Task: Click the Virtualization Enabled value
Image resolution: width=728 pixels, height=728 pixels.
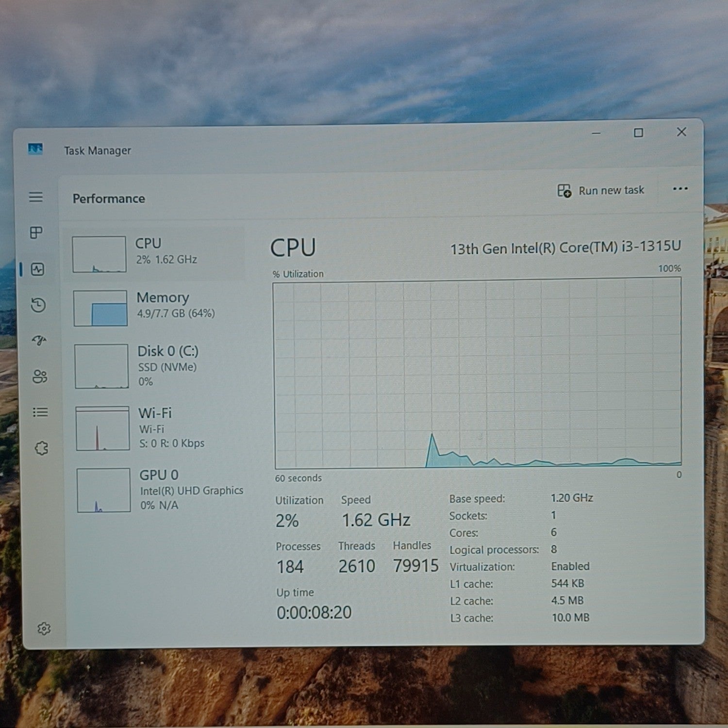Action: tap(570, 566)
